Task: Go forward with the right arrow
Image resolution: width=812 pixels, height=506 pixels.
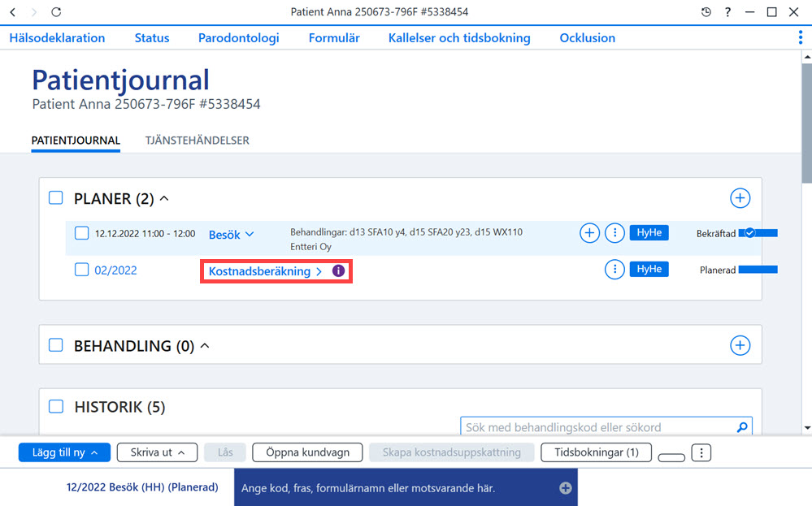Action: (x=34, y=12)
